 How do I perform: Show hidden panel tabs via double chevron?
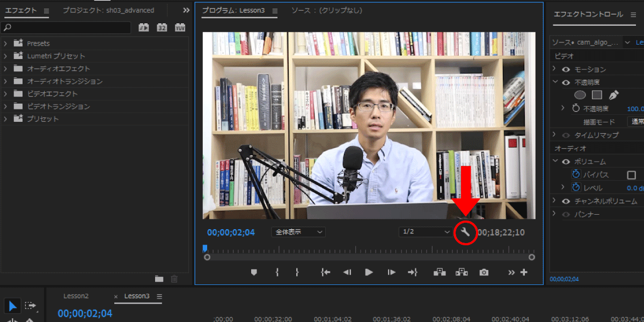[x=186, y=10]
